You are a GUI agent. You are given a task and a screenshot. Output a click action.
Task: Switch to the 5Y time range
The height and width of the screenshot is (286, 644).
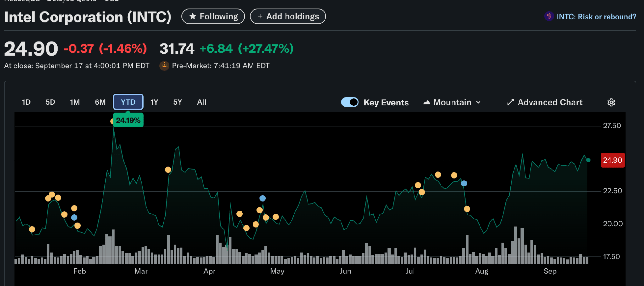pyautogui.click(x=177, y=102)
